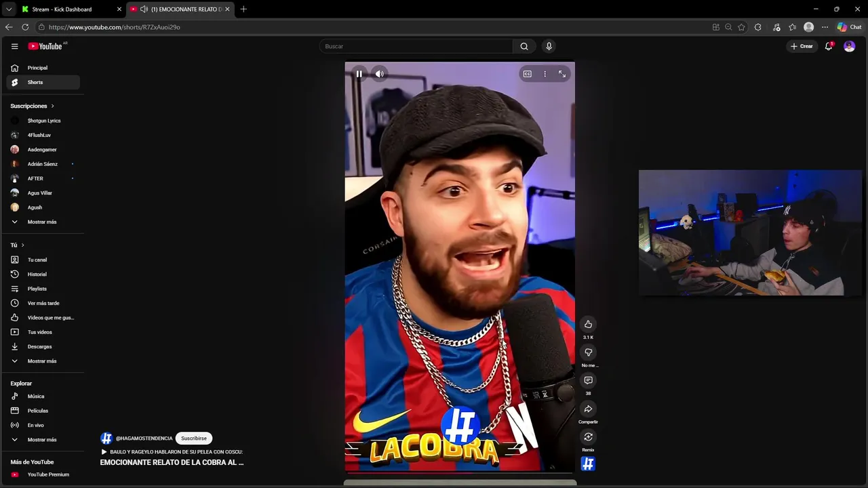Mute the Short's volume

380,74
